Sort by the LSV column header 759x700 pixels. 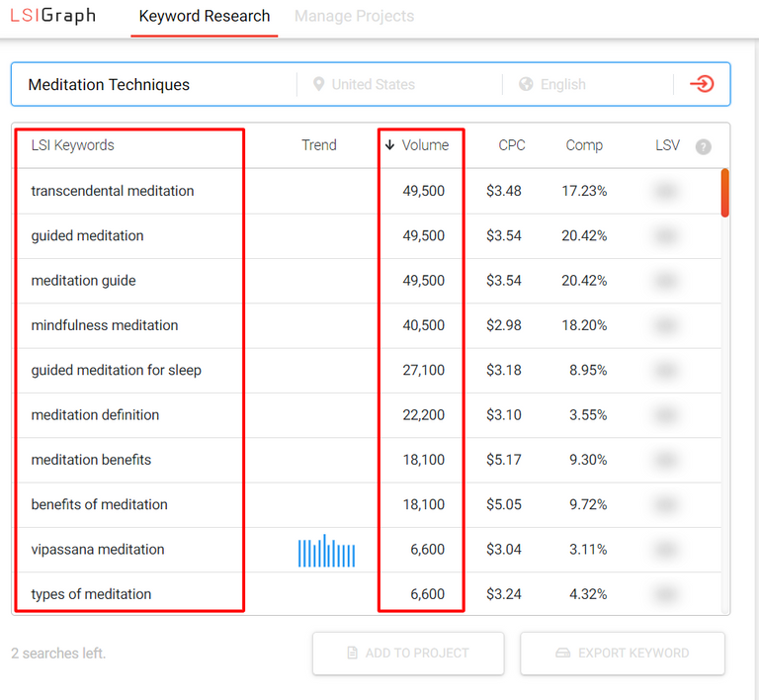667,145
